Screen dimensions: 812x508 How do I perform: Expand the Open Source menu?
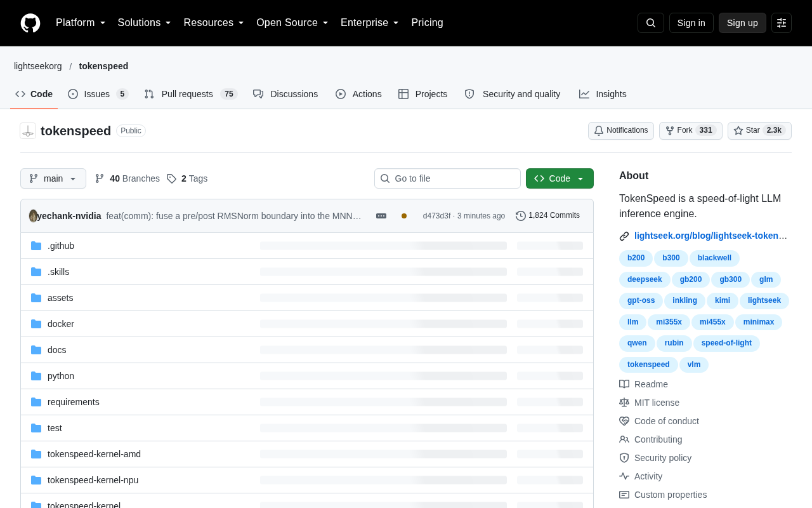coord(292,23)
